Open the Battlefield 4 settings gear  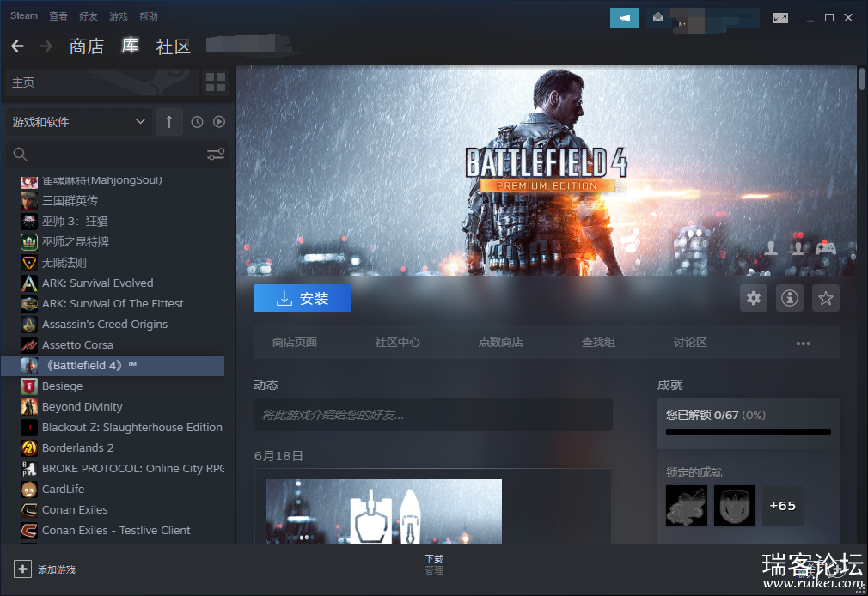click(754, 298)
